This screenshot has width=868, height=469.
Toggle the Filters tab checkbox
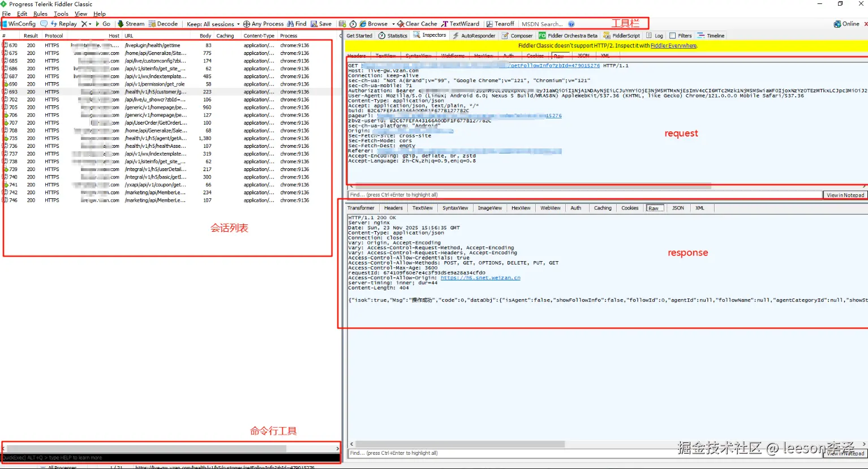coord(673,36)
